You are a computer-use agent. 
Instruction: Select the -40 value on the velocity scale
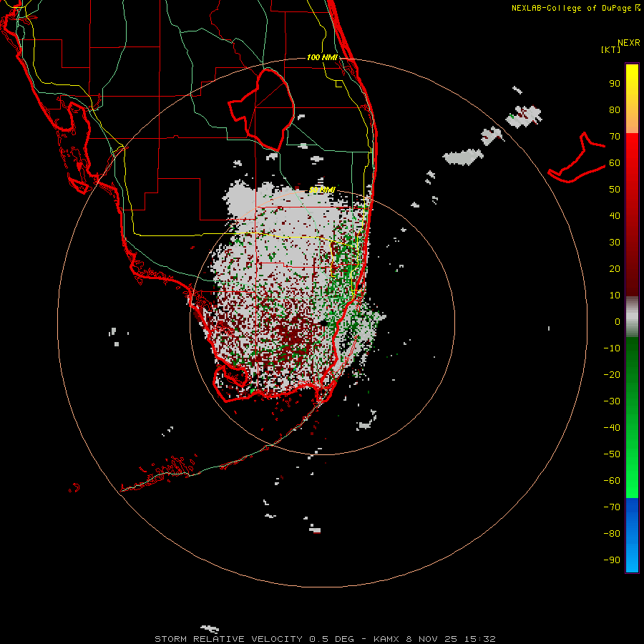pyautogui.click(x=612, y=428)
